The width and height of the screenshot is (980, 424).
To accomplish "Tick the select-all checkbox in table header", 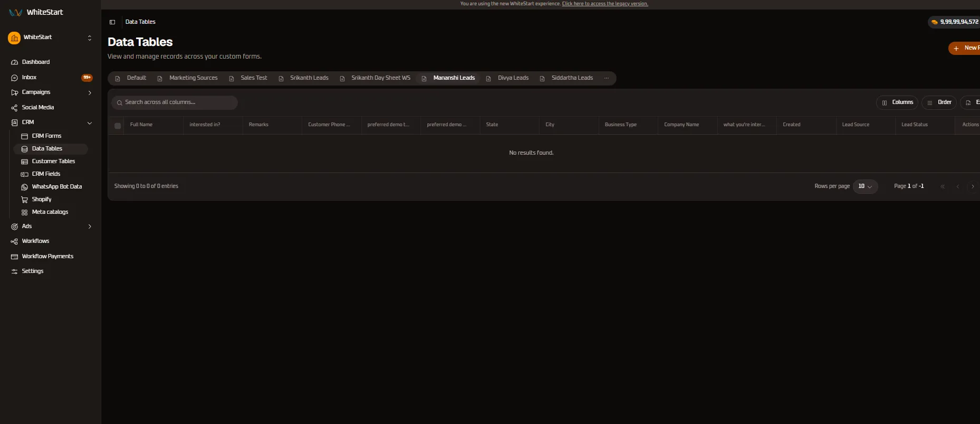I will [x=118, y=126].
